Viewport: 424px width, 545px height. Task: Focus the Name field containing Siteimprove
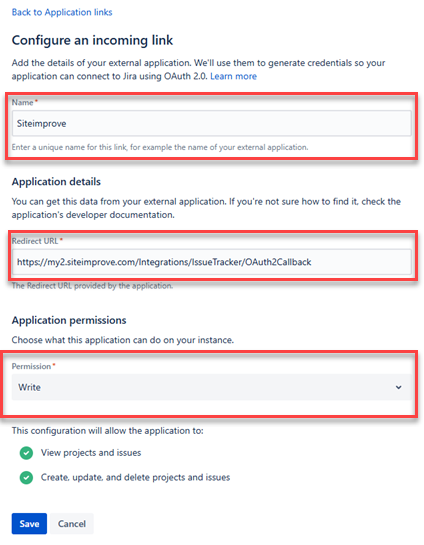tap(212, 123)
